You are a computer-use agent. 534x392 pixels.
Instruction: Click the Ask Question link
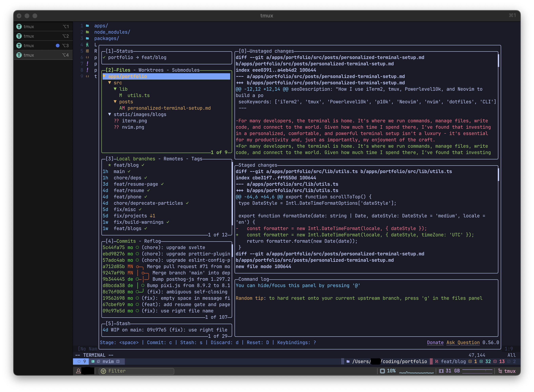click(463, 343)
